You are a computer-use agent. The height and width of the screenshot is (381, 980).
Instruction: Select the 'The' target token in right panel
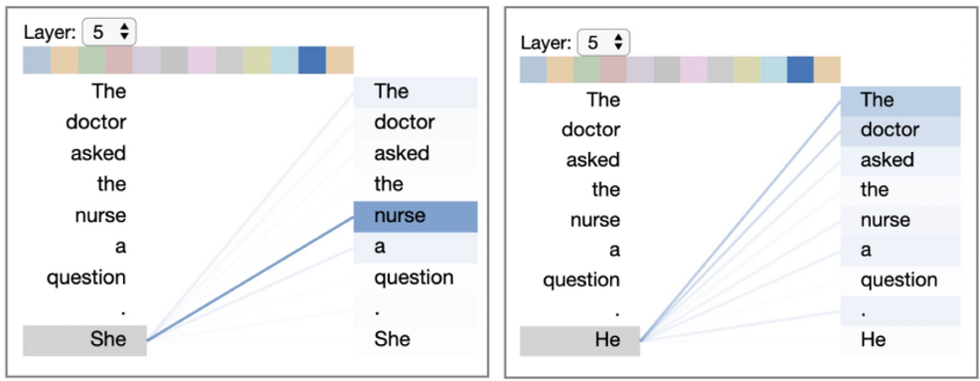point(900,101)
